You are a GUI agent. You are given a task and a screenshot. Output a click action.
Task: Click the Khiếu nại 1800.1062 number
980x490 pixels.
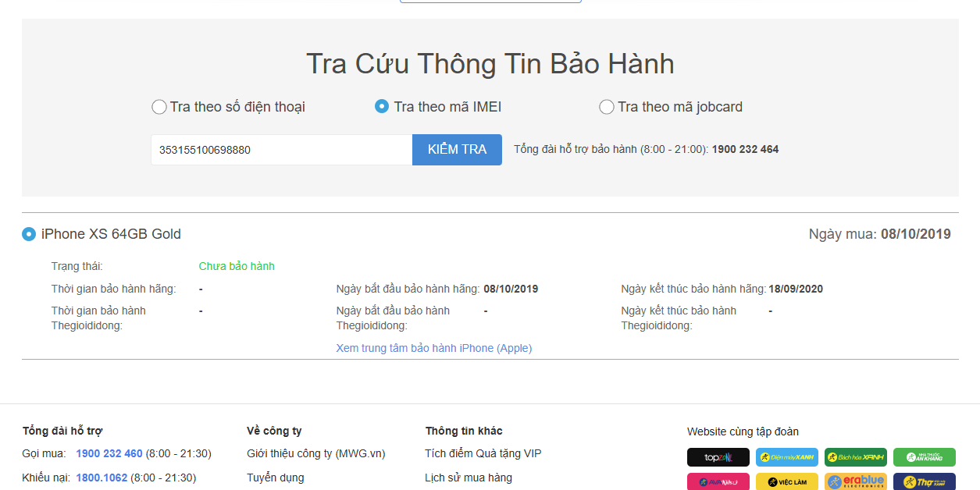click(102, 478)
